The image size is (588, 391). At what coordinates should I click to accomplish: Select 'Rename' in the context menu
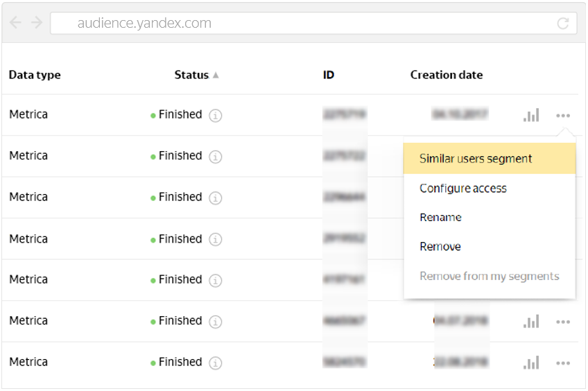click(x=440, y=218)
